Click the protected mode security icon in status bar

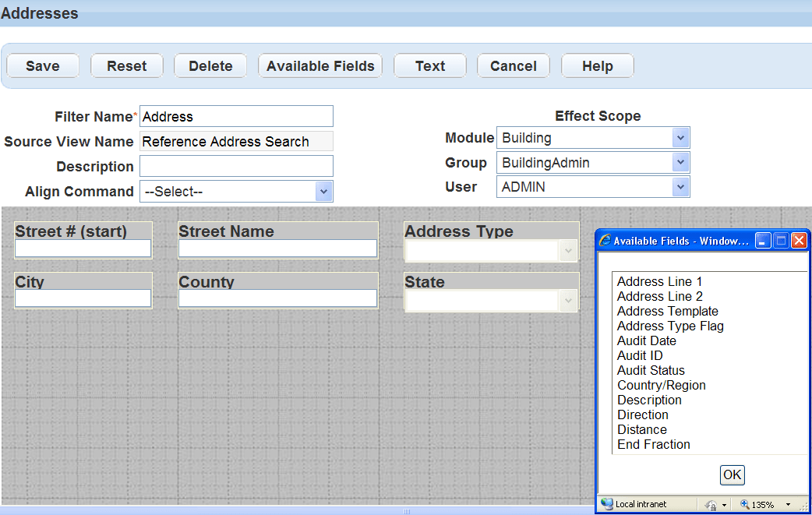point(711,505)
